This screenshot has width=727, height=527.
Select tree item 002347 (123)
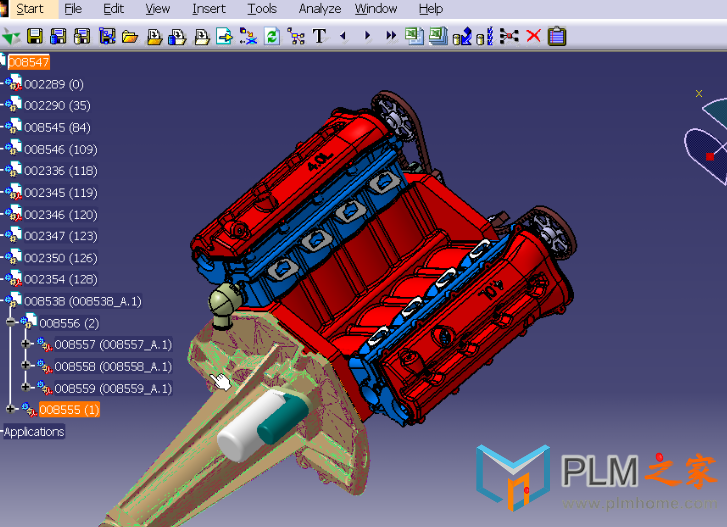pos(61,236)
